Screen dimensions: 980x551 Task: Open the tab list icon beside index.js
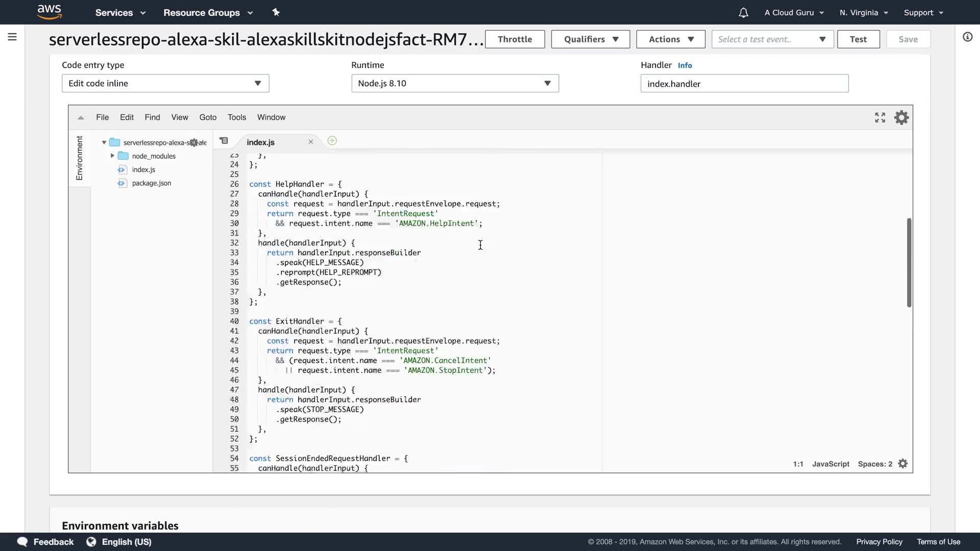224,141
